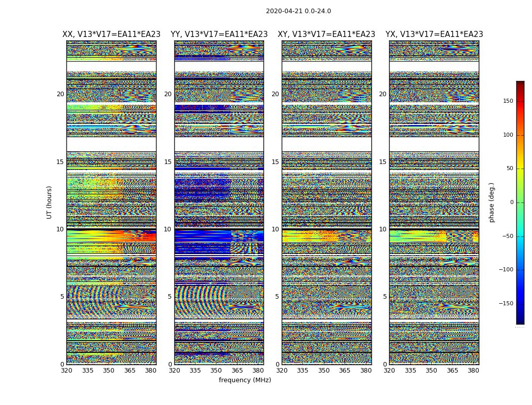
Task: Click the 5-hour tick label of XX panel
Action: pos(62,297)
